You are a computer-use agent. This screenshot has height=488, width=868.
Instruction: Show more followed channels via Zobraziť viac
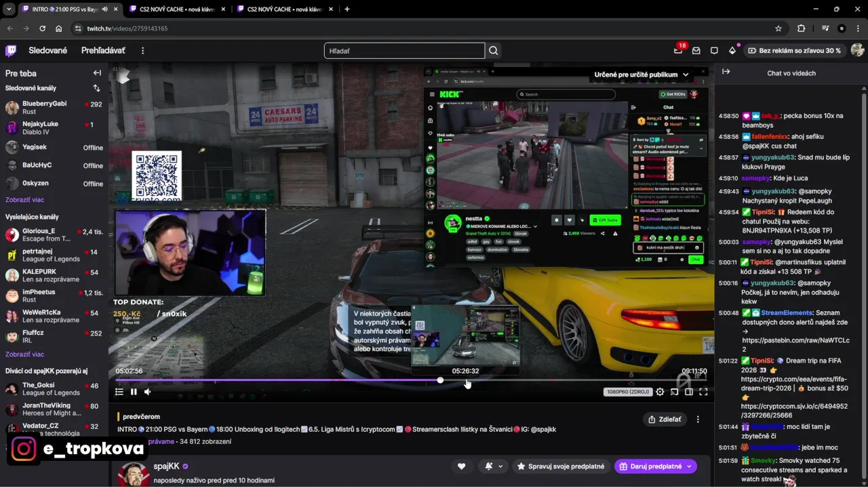pos(24,200)
